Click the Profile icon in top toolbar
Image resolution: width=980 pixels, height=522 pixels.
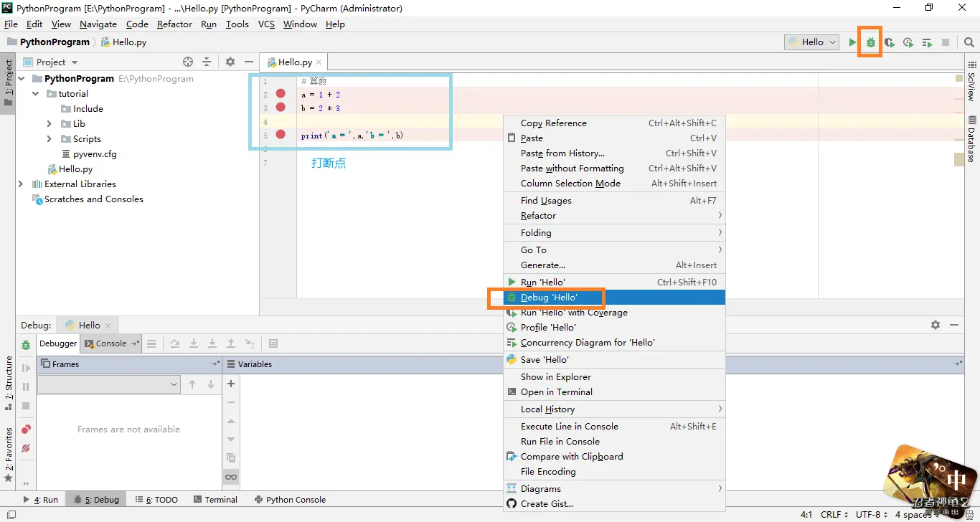908,42
